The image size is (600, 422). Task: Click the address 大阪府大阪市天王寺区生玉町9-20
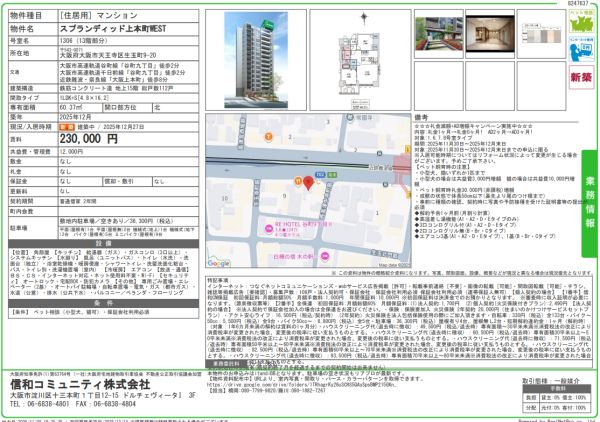(x=108, y=56)
